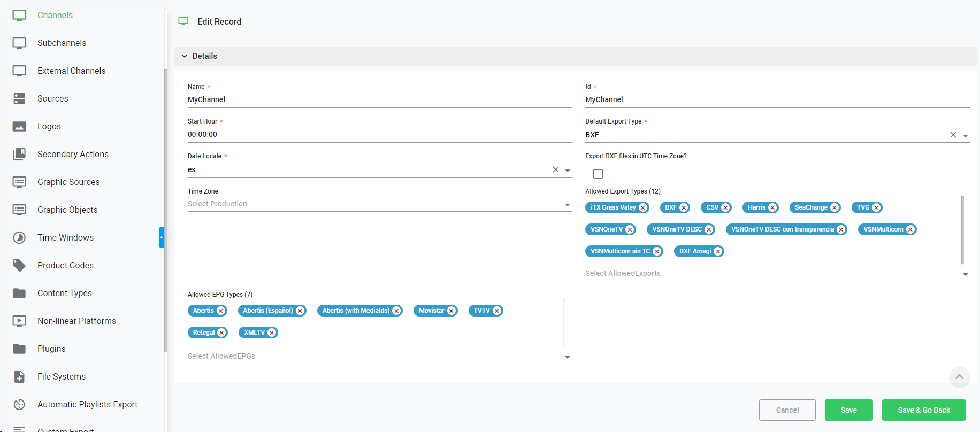The height and width of the screenshot is (432, 980).
Task: Click the Automatic Playlists Export icon
Action: (19, 404)
